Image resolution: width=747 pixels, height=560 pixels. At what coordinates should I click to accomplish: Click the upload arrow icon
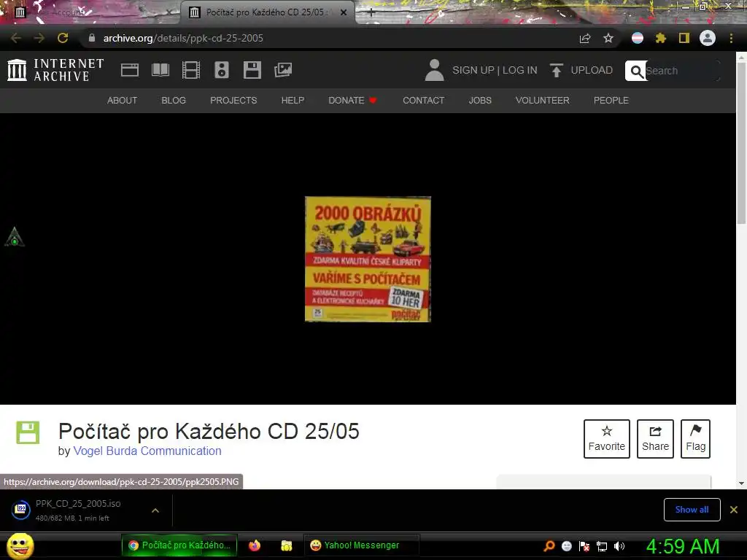[x=556, y=70]
